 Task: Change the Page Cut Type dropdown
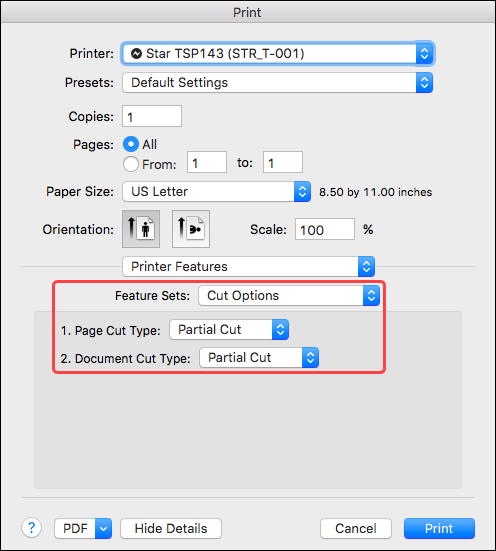(229, 330)
